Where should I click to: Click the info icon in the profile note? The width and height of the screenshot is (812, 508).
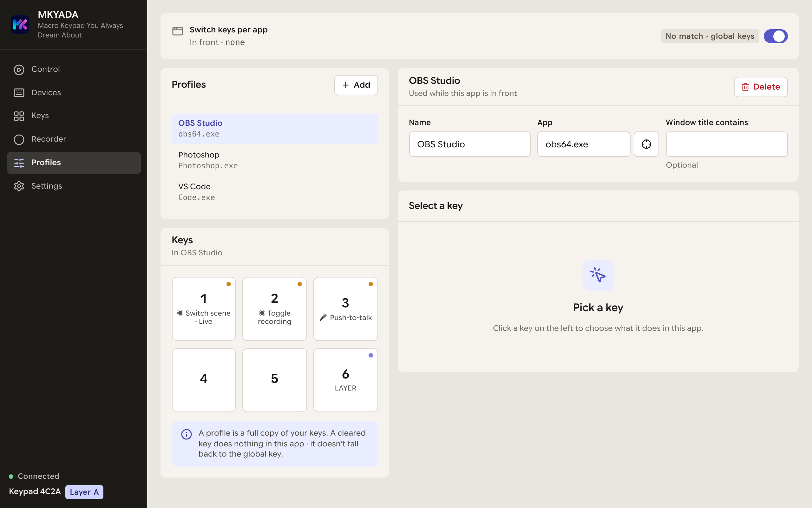[x=187, y=434]
